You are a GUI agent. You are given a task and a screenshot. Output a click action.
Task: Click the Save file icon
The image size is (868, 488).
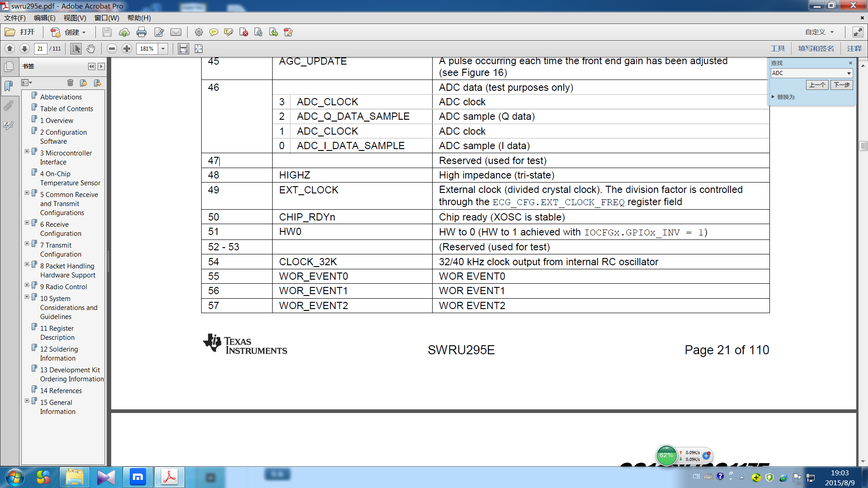(107, 32)
